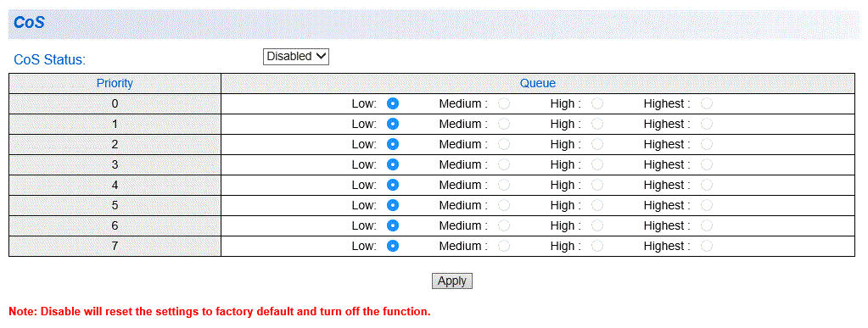The width and height of the screenshot is (868, 328).
Task: Select High queue for priority 0
Action: 596,103
